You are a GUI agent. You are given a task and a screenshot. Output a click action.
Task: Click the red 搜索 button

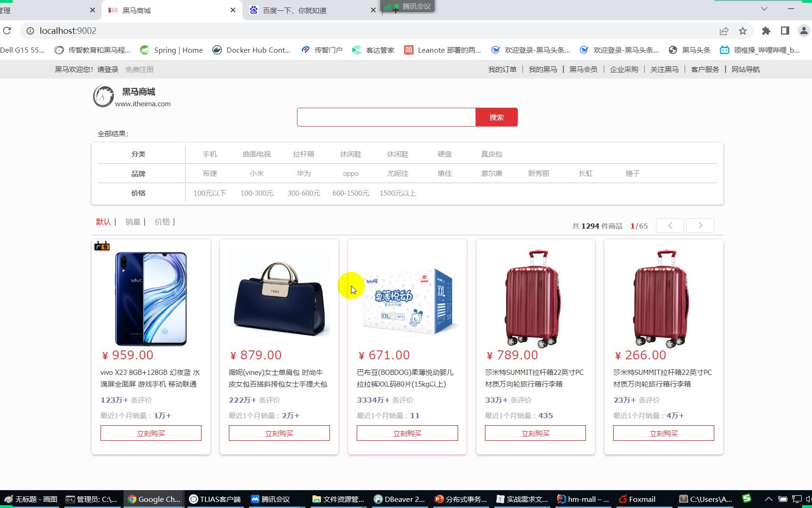pos(497,117)
